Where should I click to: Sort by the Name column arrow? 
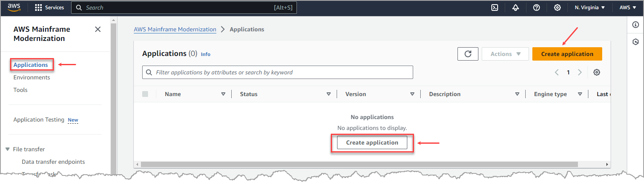point(223,94)
